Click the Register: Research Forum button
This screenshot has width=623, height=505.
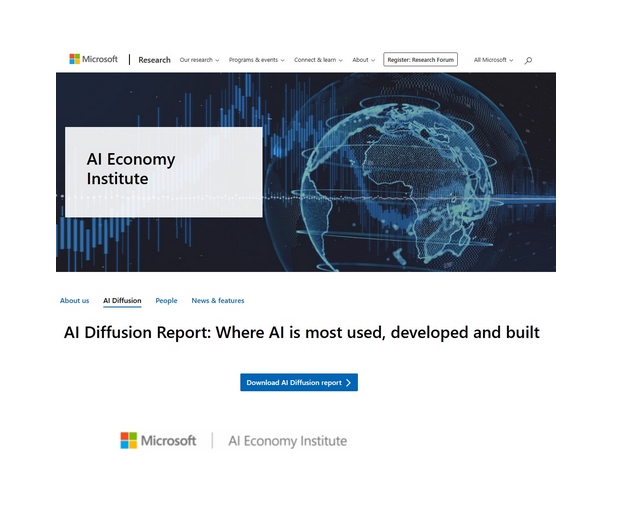pos(420,60)
